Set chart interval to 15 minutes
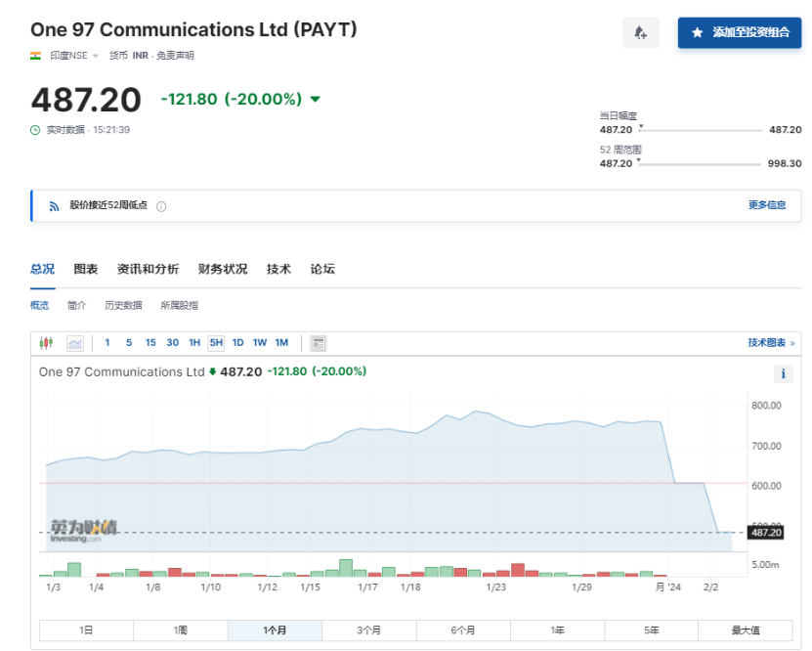The image size is (812, 651). (x=150, y=343)
